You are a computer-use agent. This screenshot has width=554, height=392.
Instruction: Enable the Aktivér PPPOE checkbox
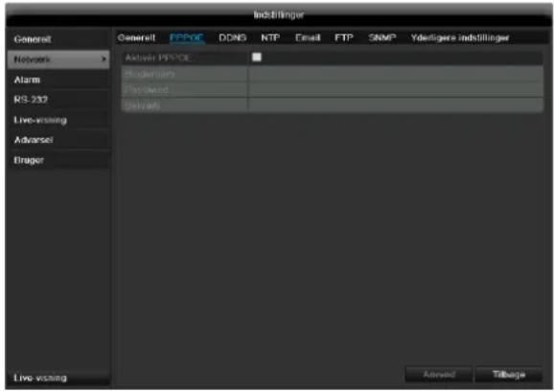coord(257,57)
